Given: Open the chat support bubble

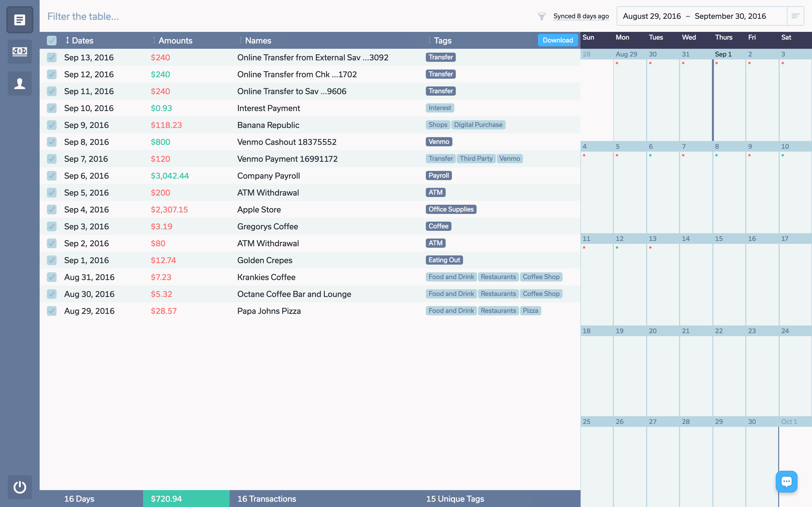Looking at the screenshot, I should click(x=786, y=481).
